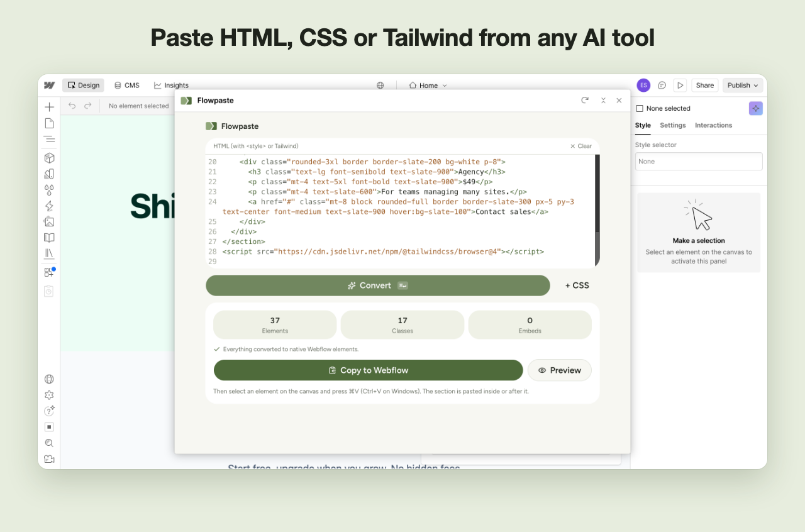Open the video tutorials camera icon
The width and height of the screenshot is (805, 532).
49,459
